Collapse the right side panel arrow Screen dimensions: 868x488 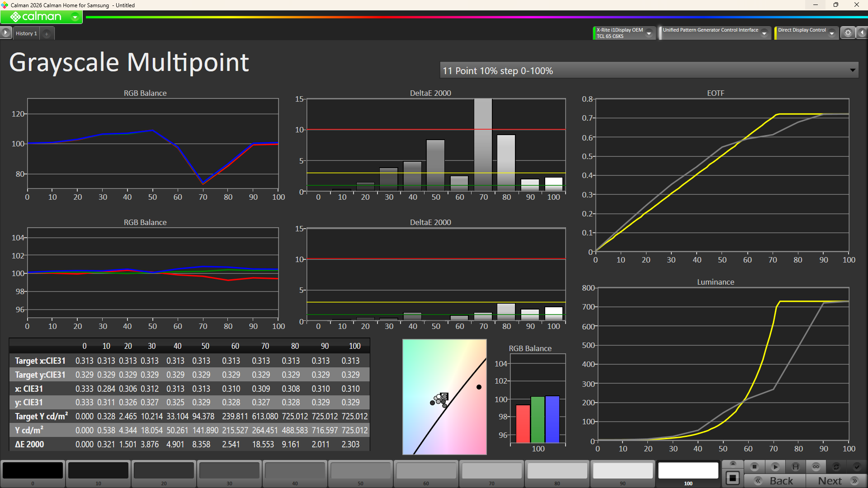coord(862,33)
